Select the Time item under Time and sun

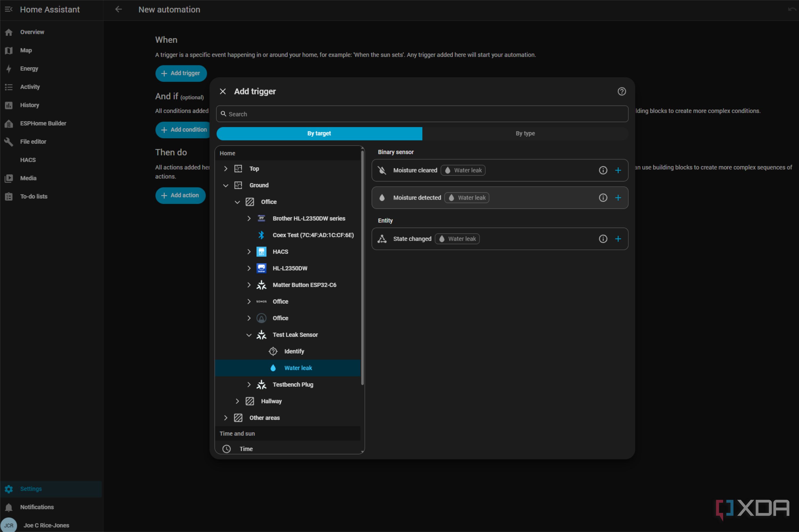pyautogui.click(x=288, y=449)
